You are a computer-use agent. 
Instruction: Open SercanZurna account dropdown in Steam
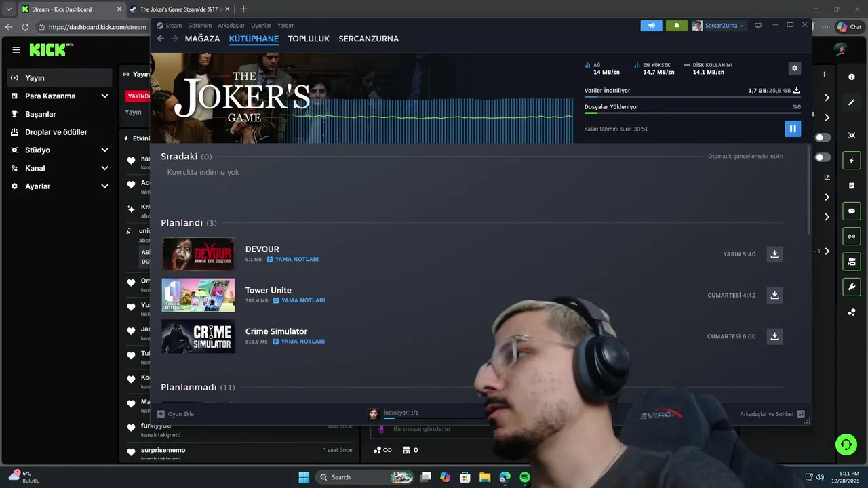(718, 26)
